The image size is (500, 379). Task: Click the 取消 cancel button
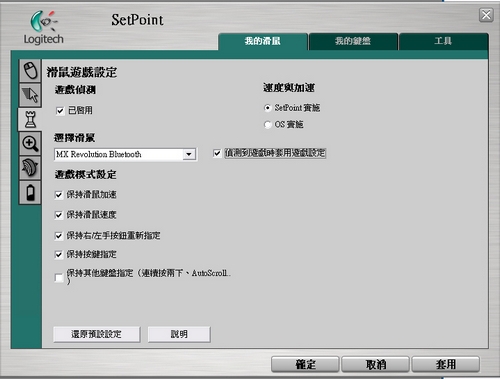tap(375, 364)
